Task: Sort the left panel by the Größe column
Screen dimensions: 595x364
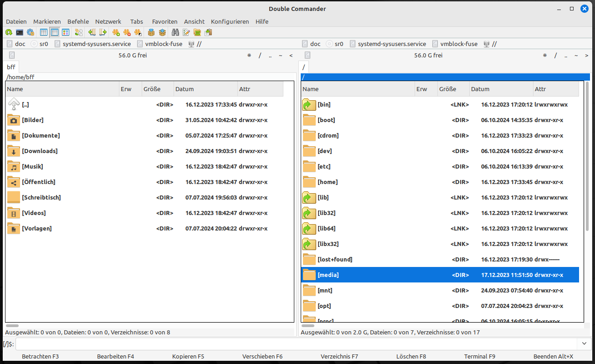Action: coord(158,89)
